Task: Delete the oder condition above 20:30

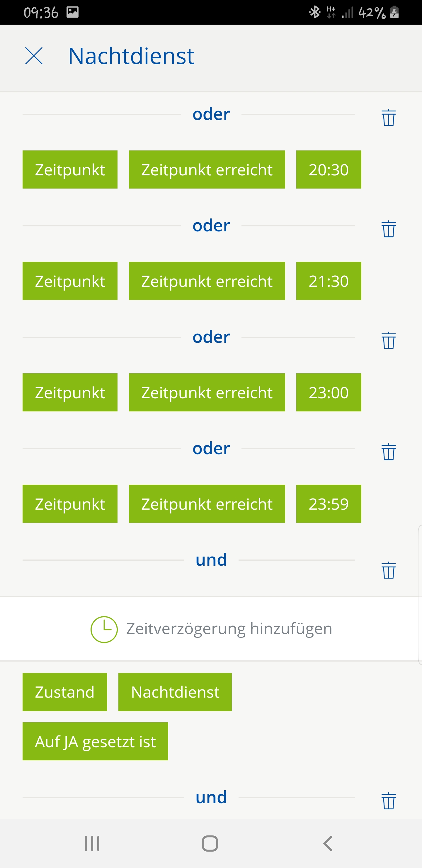Action: coord(388,117)
